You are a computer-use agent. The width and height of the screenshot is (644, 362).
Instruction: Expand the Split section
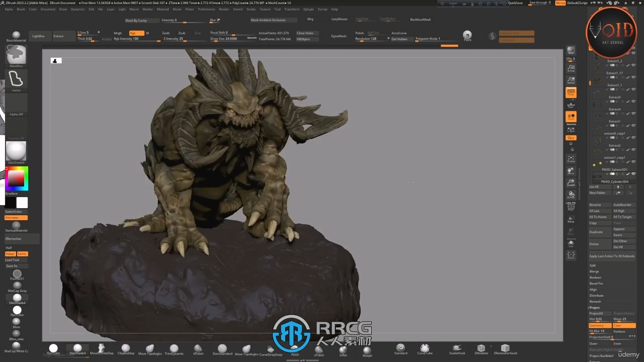click(x=593, y=265)
